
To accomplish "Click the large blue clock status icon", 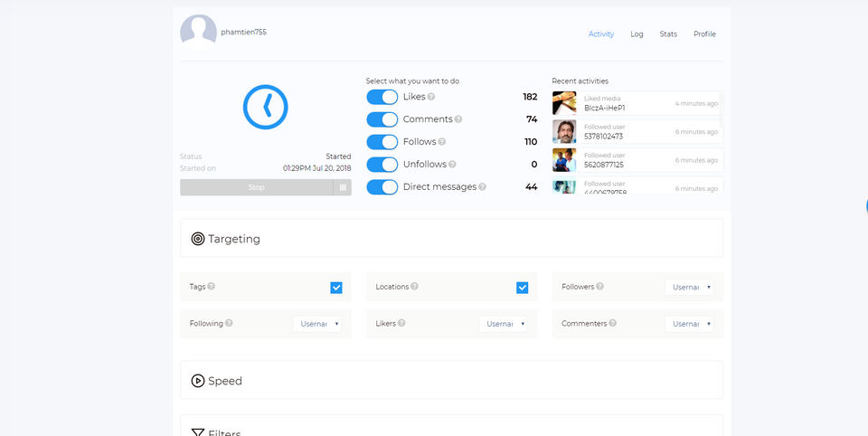I will [266, 107].
